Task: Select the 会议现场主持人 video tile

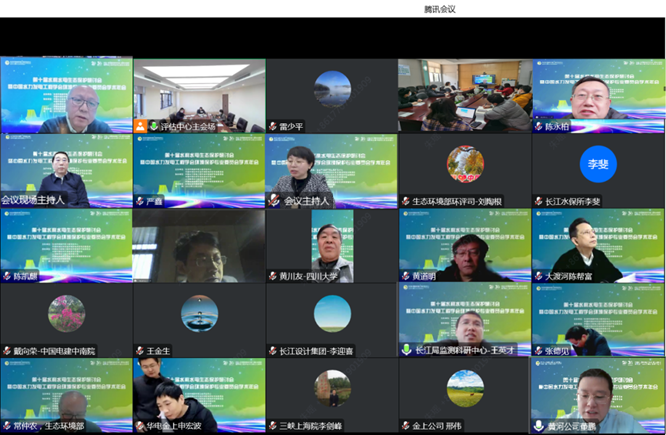Action: (x=66, y=170)
